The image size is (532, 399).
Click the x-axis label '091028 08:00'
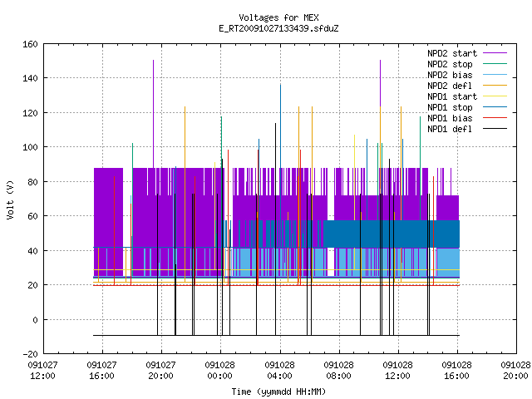pyautogui.click(x=338, y=371)
